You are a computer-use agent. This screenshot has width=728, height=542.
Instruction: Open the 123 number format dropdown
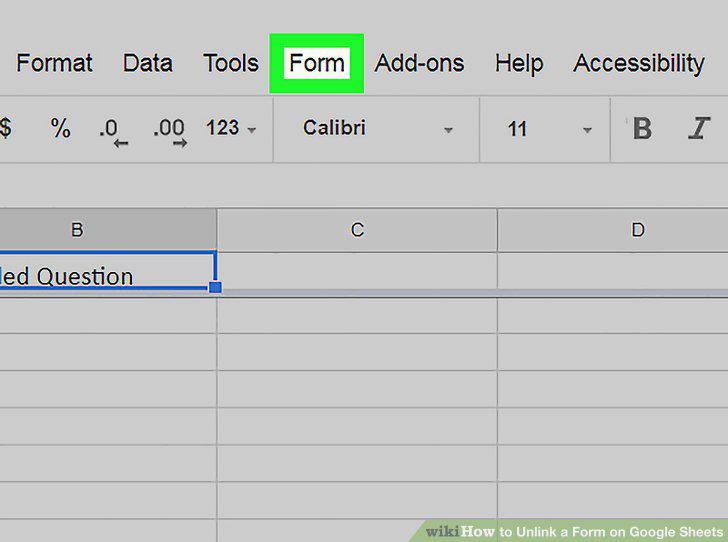pos(231,128)
